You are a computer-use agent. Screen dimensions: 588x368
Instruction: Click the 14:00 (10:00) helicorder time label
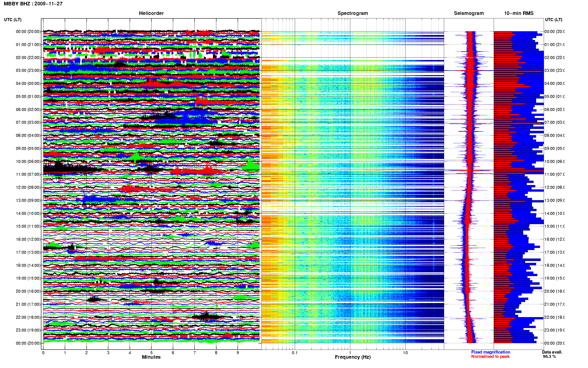point(28,213)
